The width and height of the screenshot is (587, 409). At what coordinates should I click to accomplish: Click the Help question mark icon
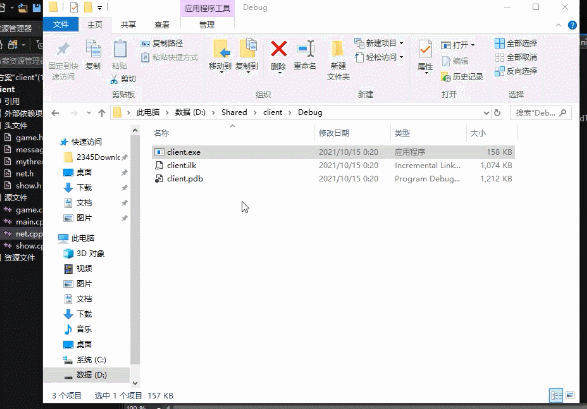point(572,25)
